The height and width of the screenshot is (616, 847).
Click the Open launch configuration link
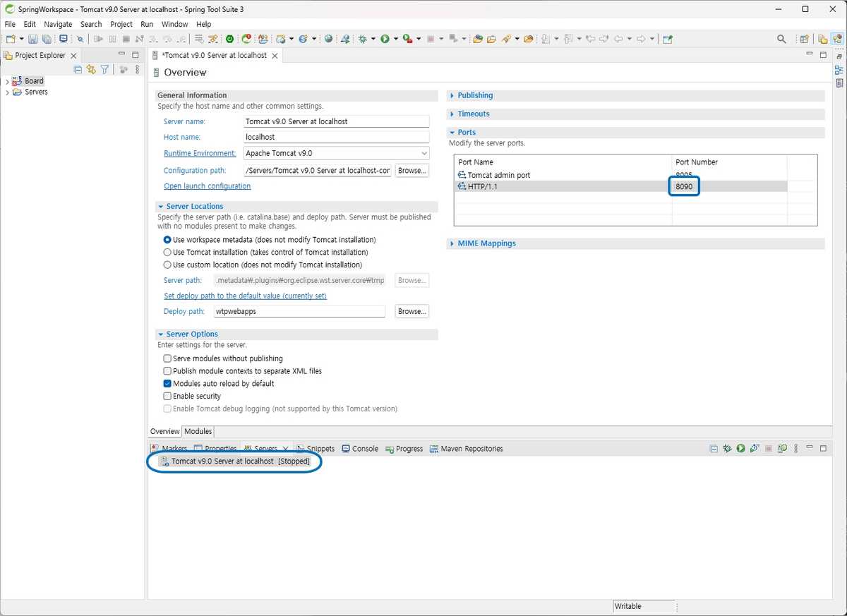point(208,186)
